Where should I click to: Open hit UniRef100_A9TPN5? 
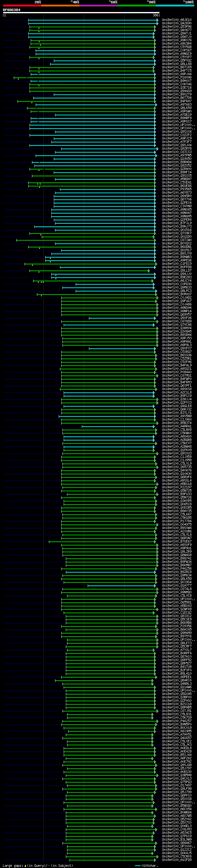pos(177,155)
